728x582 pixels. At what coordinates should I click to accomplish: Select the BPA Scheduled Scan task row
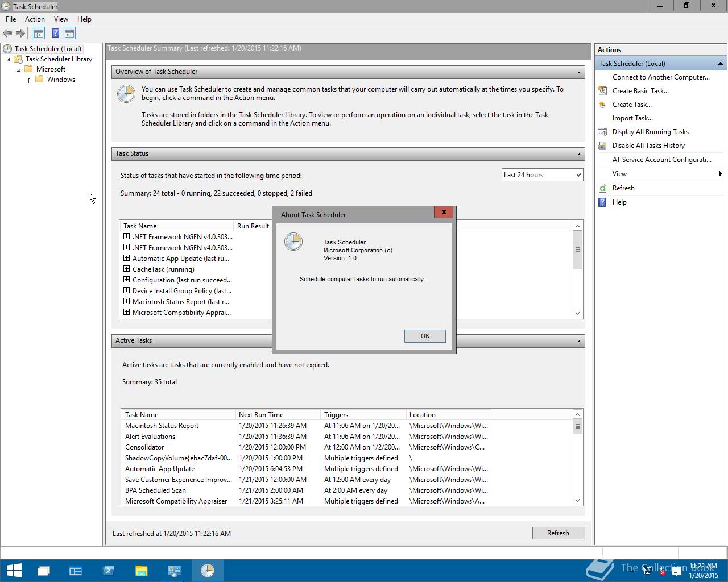(347, 490)
